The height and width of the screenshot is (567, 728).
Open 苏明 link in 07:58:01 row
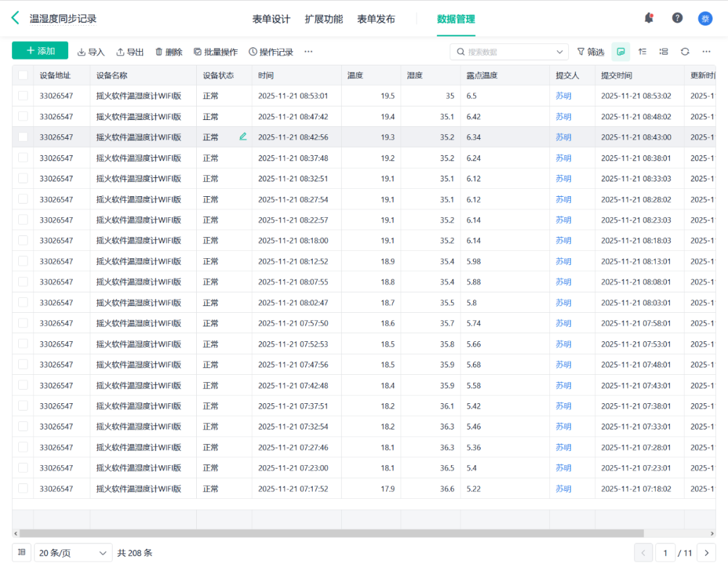[x=563, y=323]
